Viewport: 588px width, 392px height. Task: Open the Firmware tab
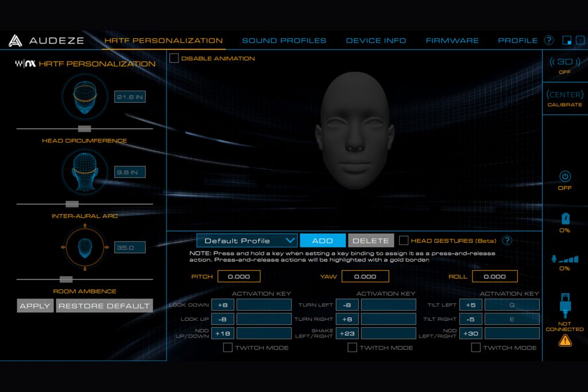452,41
